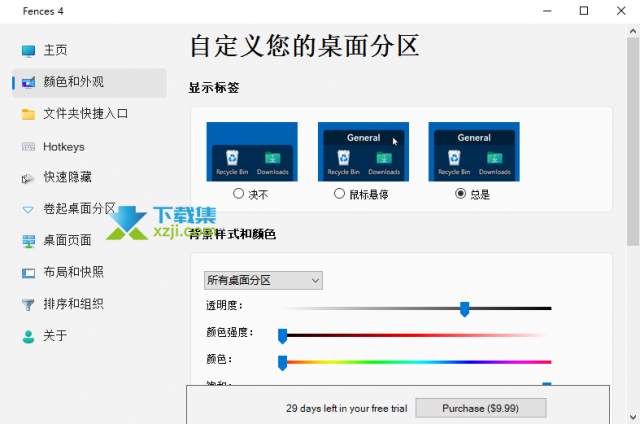Click the 布局和快照 layout icon
This screenshot has width=640, height=424.
pyautogui.click(x=28, y=273)
